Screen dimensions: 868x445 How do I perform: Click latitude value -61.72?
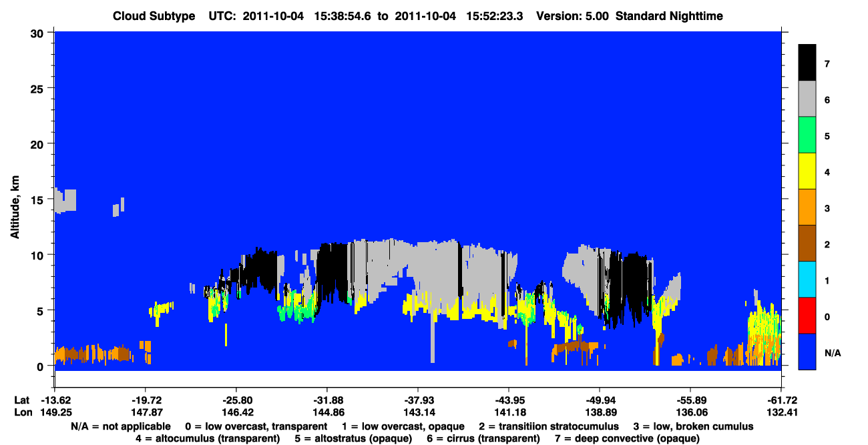[x=781, y=400]
